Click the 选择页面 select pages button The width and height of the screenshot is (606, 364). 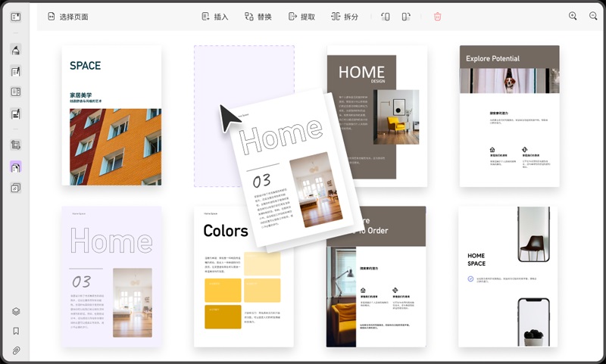68,17
